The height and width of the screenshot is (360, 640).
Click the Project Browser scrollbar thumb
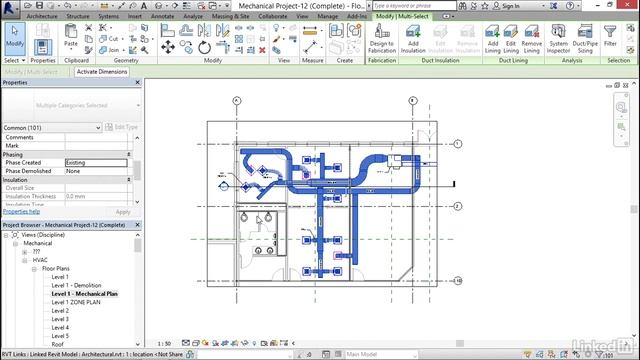coord(138,245)
